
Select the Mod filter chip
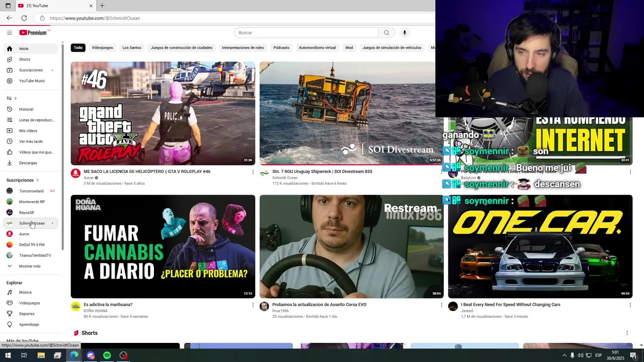click(x=349, y=48)
